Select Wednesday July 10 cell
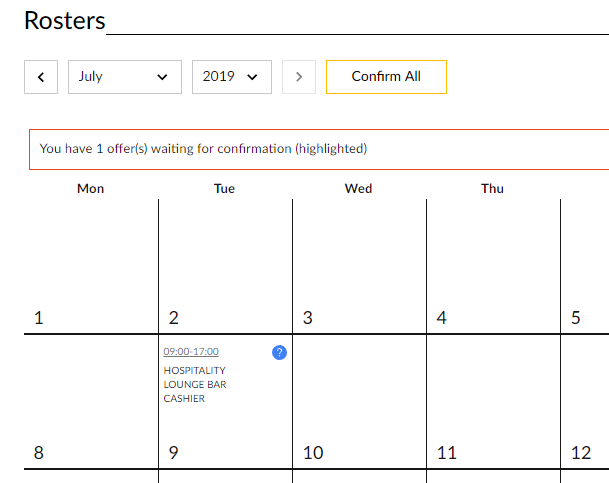The image size is (609, 483). (359, 401)
